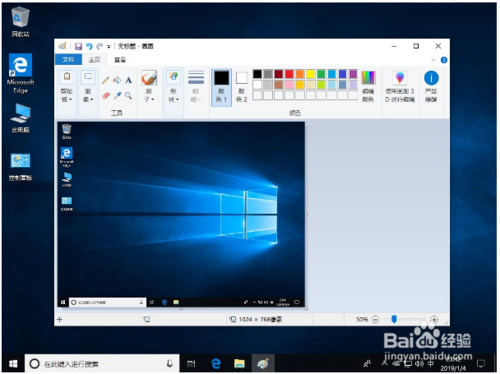Click the zoom in plus button

click(x=434, y=319)
